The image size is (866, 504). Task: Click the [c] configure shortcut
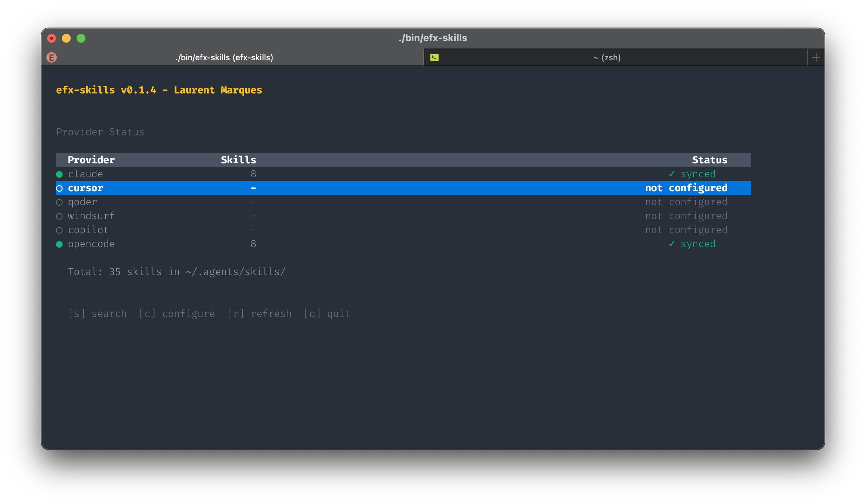point(177,313)
